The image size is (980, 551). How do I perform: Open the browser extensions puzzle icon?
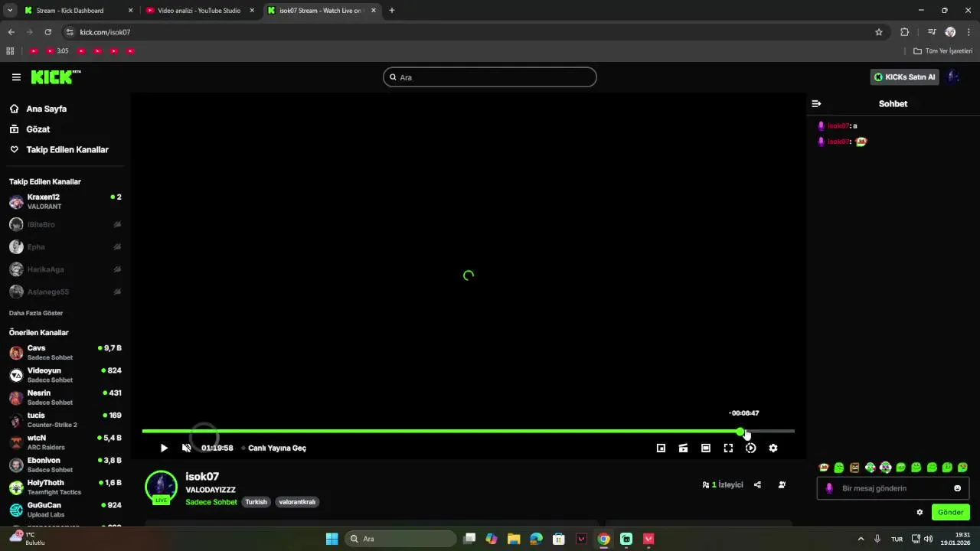coord(905,32)
